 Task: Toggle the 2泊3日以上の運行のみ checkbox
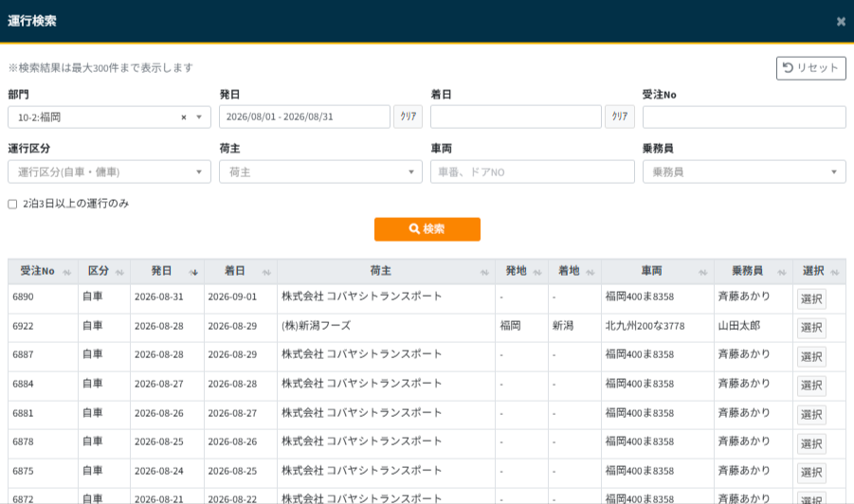tap(12, 204)
